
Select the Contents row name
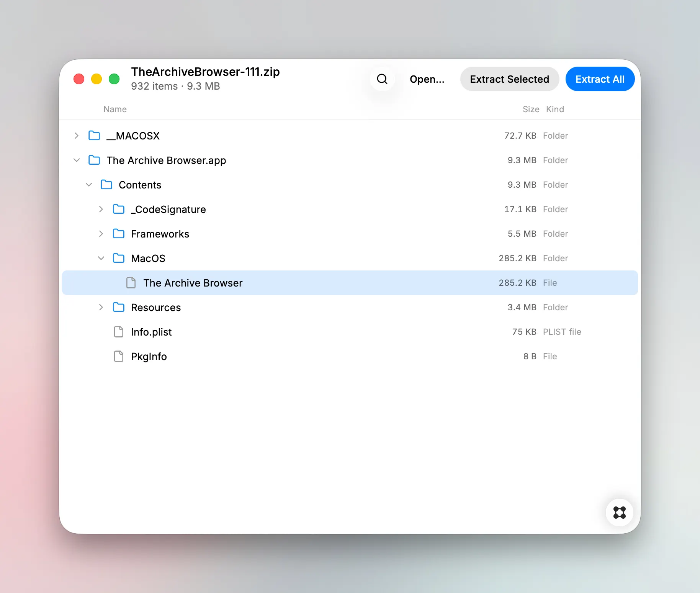tap(140, 185)
